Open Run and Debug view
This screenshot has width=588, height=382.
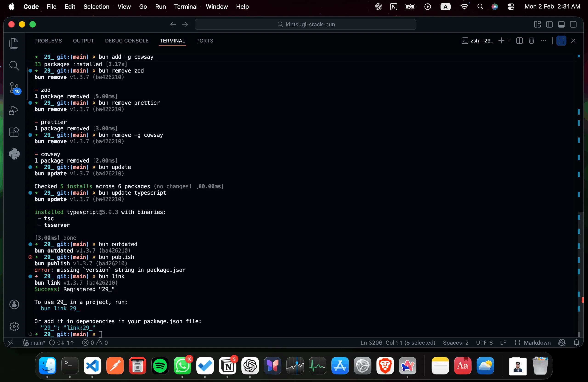pos(14,110)
